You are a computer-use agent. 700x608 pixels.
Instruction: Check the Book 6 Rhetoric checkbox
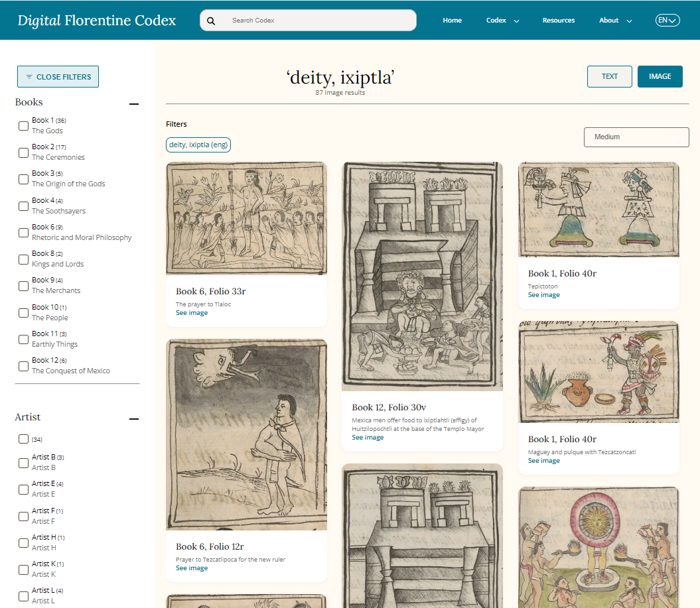(24, 233)
